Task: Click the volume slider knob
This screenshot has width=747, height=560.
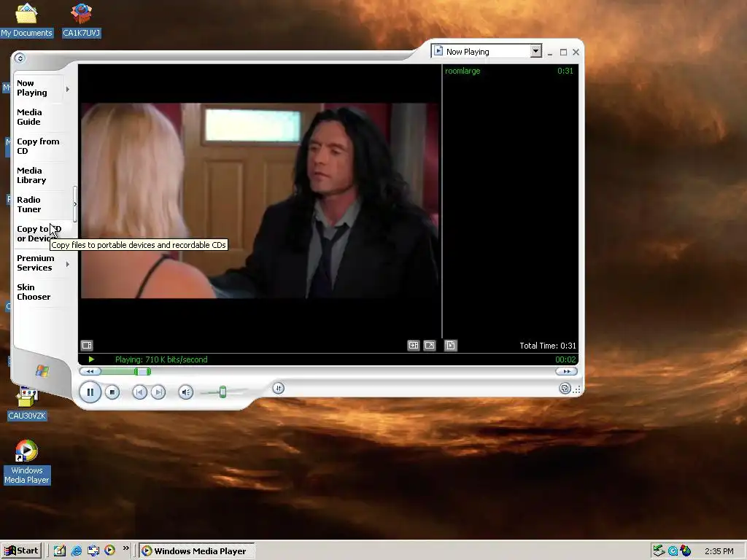Action: coord(222,392)
